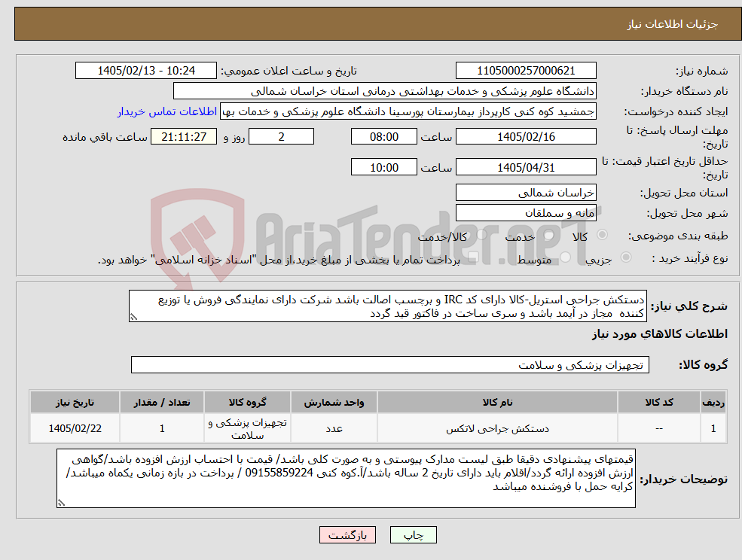Click the چاپ (print) button
This screenshot has height=560, width=742.
413,535
